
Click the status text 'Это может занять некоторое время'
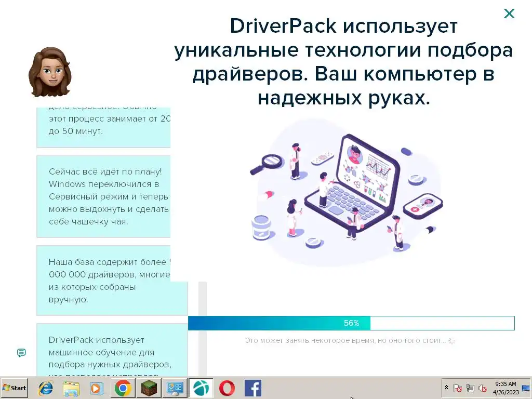(345, 340)
